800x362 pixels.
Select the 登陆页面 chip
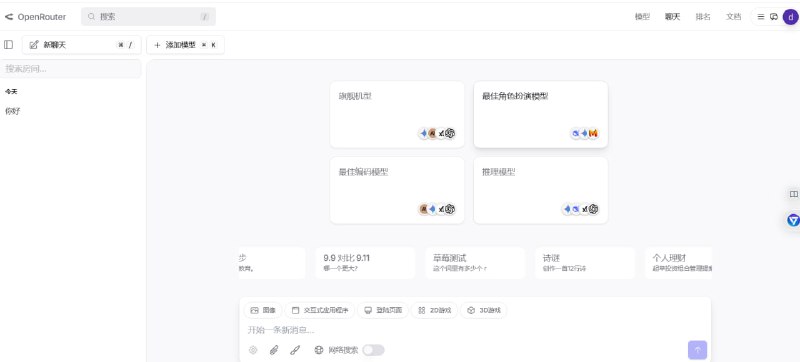pos(383,310)
